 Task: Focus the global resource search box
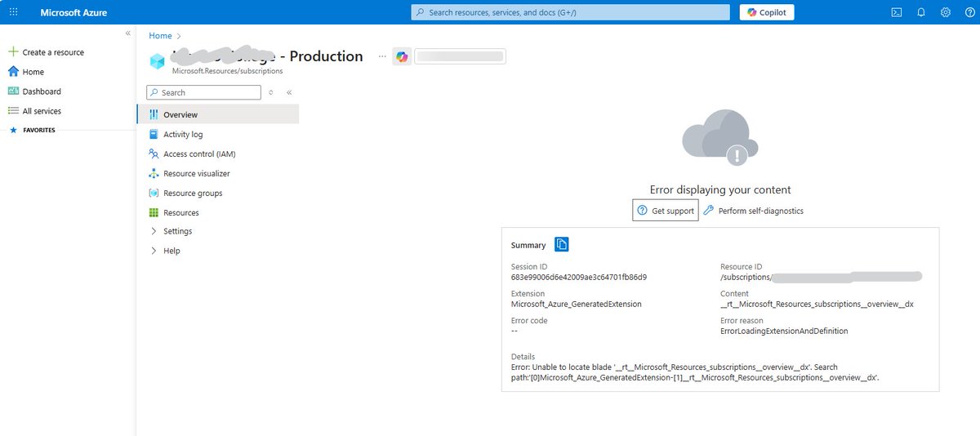coord(570,12)
